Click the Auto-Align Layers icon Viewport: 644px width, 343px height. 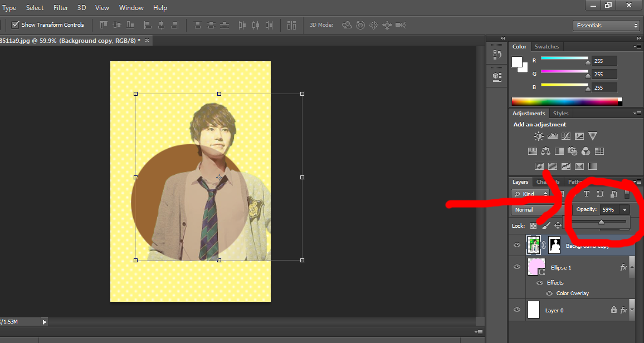(291, 25)
